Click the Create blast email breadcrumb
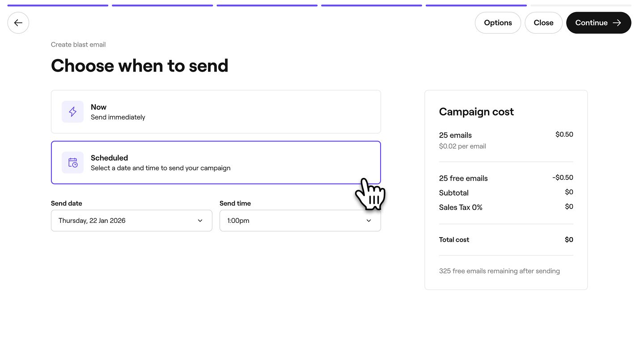Viewport: 644px width, 358px height. point(78,45)
